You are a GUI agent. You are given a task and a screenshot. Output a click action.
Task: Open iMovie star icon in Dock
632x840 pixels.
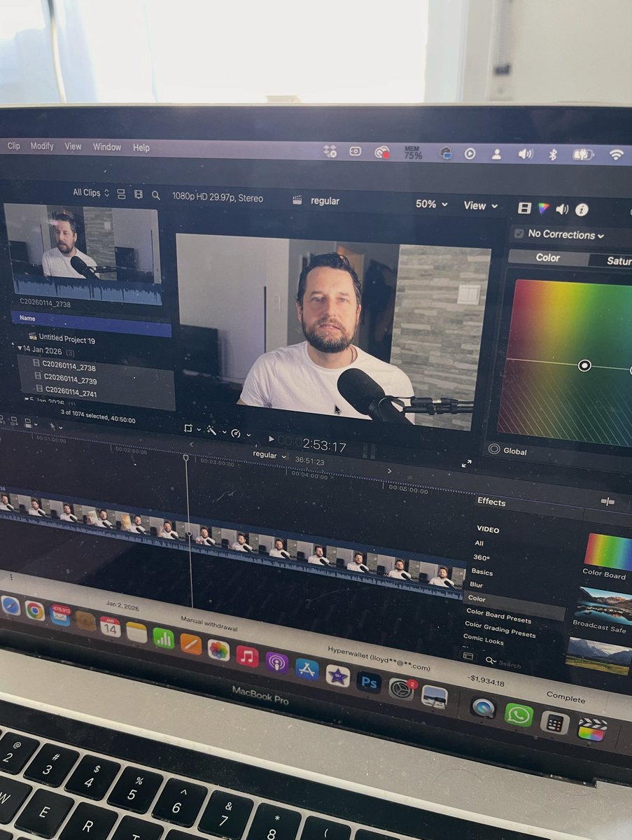click(x=337, y=675)
